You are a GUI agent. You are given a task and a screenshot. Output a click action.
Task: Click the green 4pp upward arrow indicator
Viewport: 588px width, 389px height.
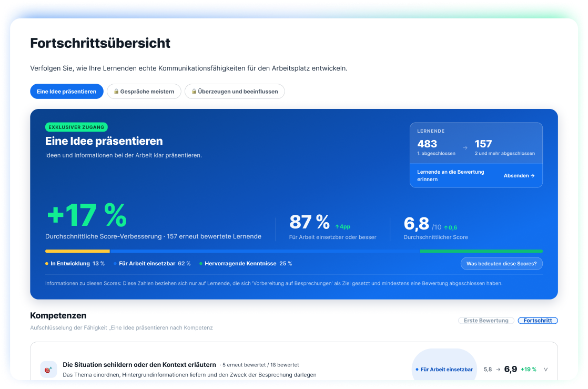(x=343, y=226)
